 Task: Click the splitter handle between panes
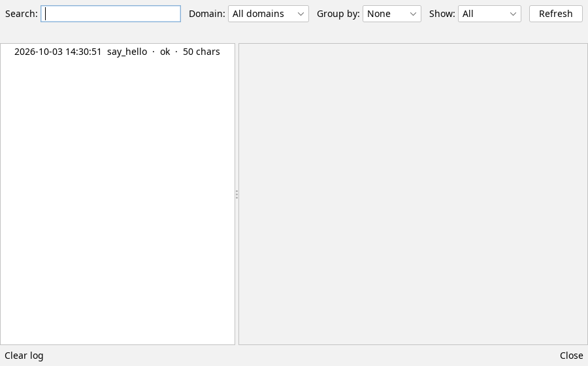(237, 194)
